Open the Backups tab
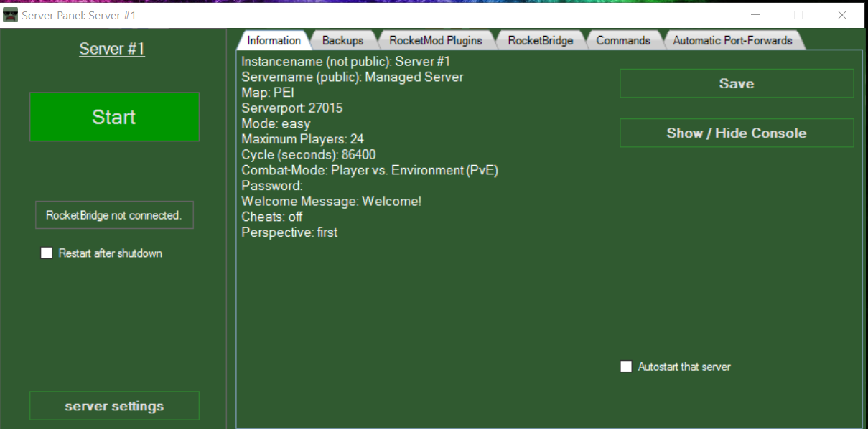This screenshot has width=868, height=429. click(342, 41)
